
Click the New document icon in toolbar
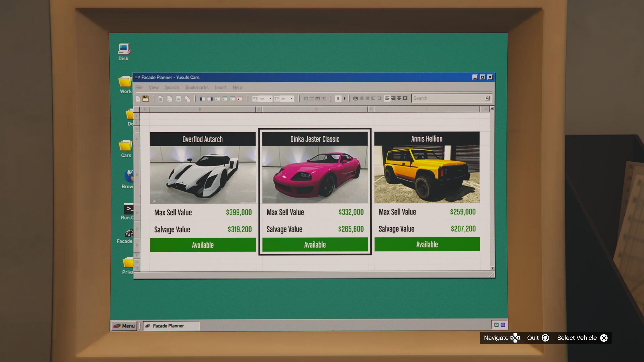pyautogui.click(x=138, y=99)
